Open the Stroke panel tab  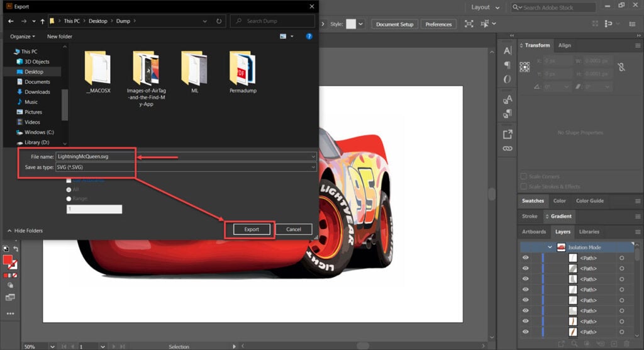(x=530, y=217)
